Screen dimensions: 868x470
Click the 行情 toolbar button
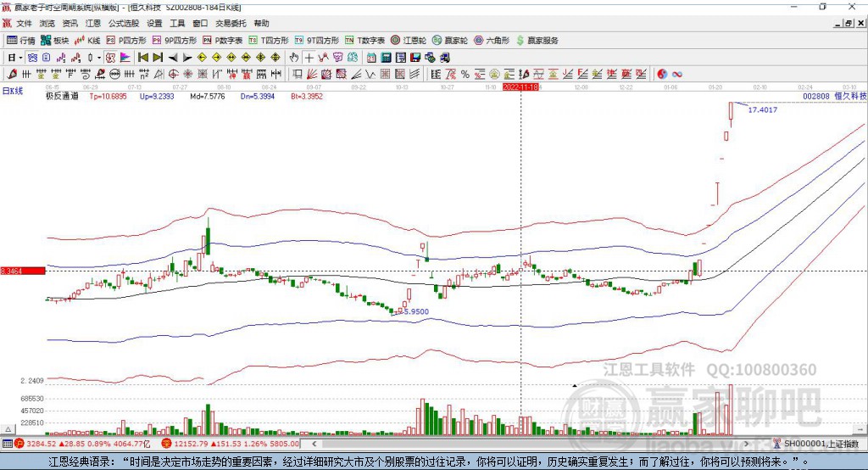coord(21,41)
